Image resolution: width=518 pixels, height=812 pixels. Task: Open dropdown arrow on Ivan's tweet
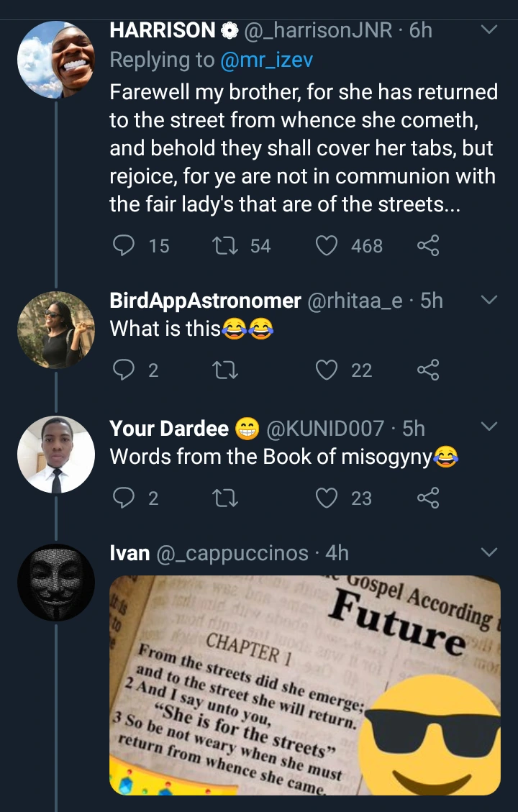click(489, 552)
